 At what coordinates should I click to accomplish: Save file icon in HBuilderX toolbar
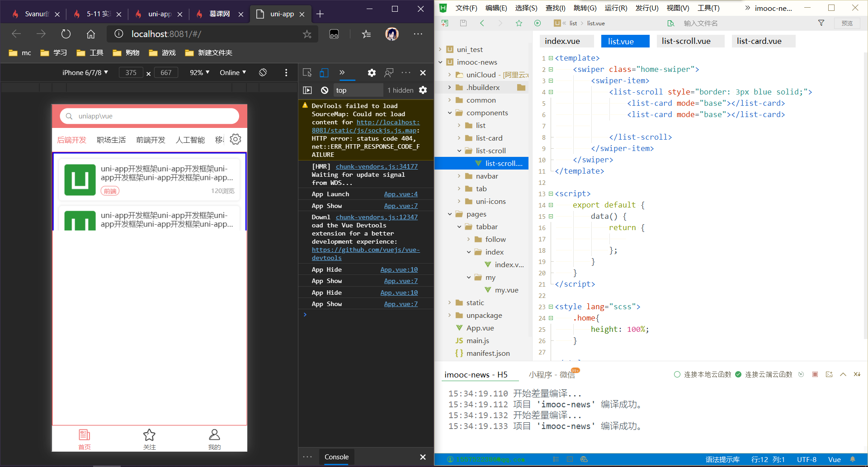(463, 23)
